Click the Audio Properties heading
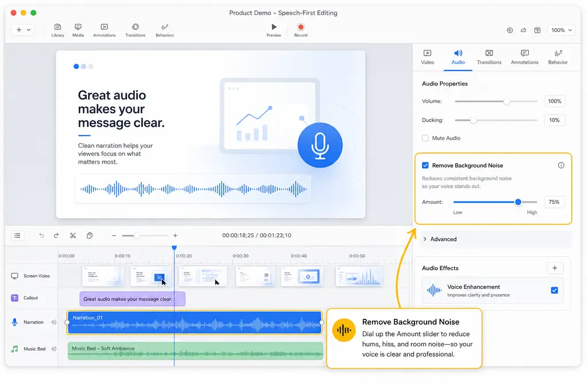The width and height of the screenshot is (588, 386). pyautogui.click(x=445, y=84)
